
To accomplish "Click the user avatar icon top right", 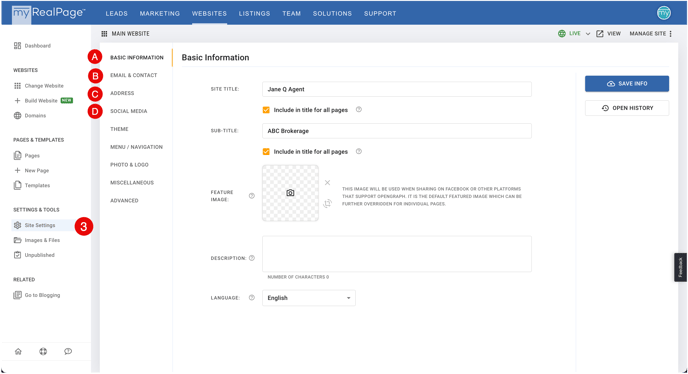I will 664,13.
